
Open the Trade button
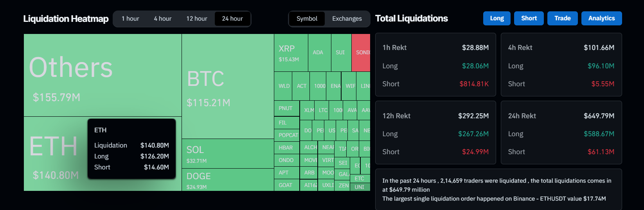point(562,18)
